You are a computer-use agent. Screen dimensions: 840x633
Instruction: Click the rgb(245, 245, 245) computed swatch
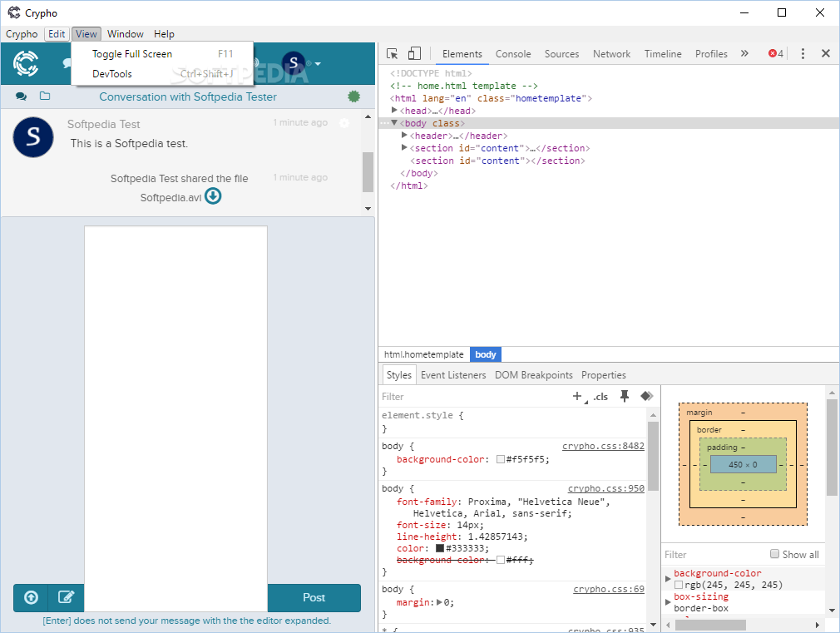pos(678,585)
